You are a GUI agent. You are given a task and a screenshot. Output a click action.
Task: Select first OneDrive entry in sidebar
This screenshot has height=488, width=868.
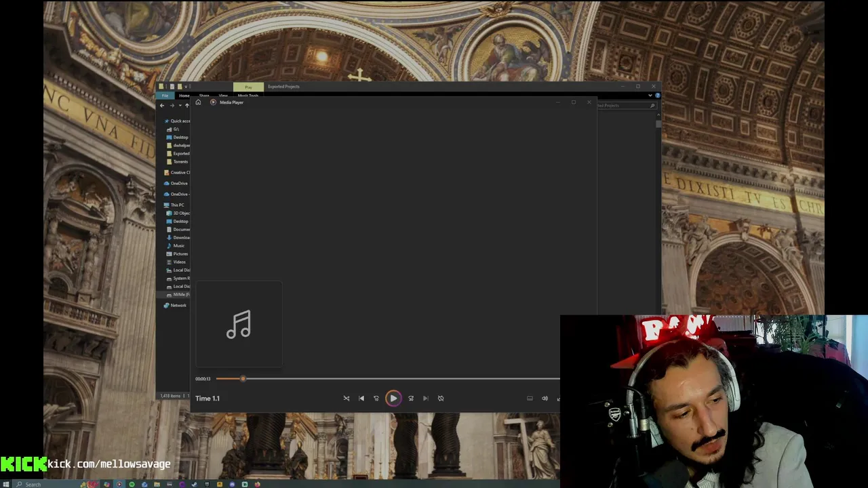pos(176,184)
